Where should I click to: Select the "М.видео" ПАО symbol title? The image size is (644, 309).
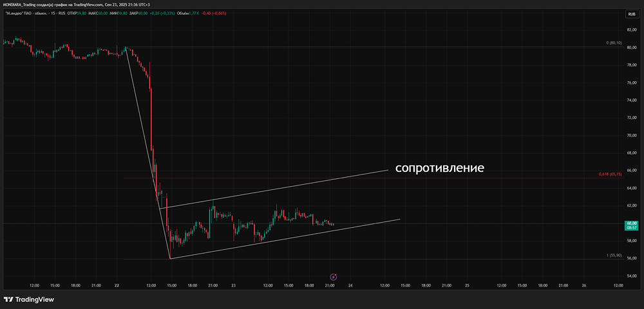pos(20,13)
